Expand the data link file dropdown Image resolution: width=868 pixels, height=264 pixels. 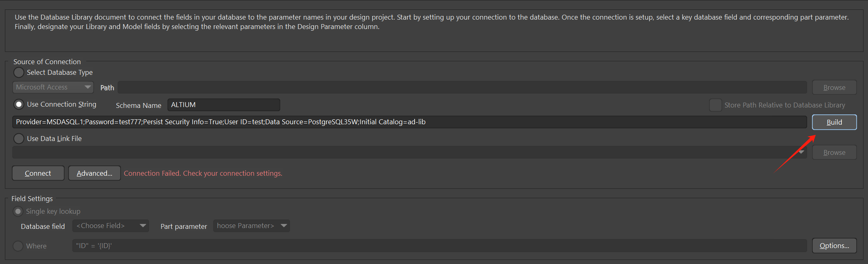[x=801, y=152]
